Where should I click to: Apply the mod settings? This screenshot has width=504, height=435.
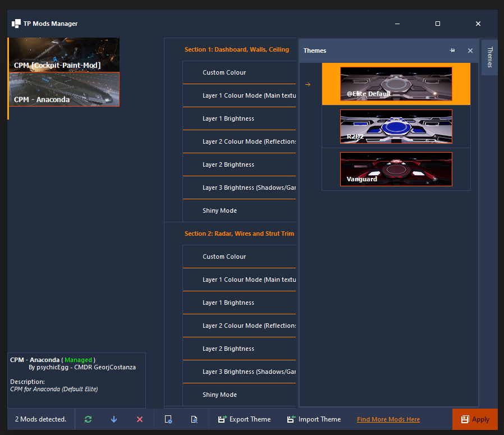coord(475,419)
